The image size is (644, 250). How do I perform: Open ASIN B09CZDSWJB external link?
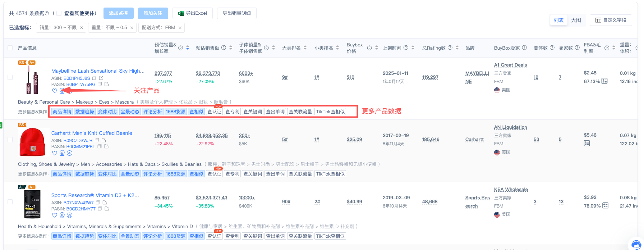pos(103,140)
